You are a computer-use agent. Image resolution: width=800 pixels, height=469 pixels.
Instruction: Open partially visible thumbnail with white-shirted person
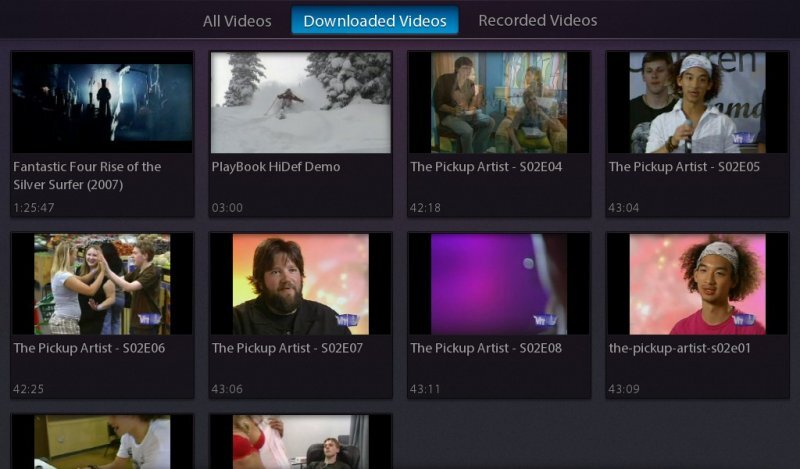[x=102, y=442]
